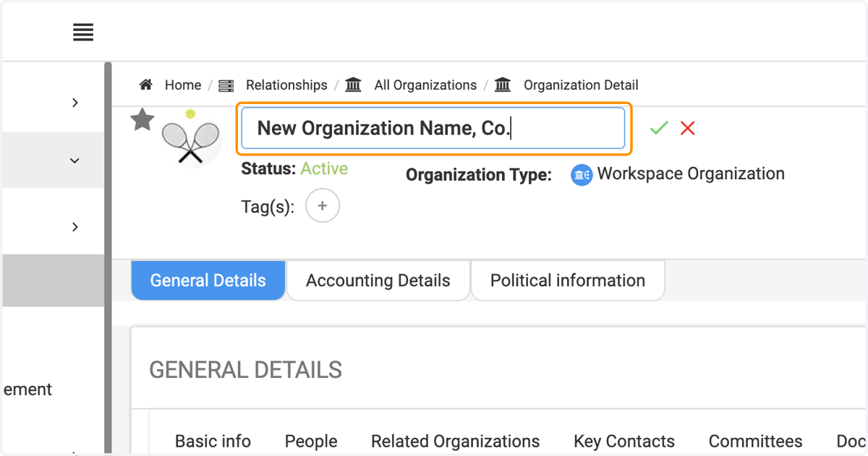Cancel the name edit with the red X
This screenshot has width=868, height=456.
tap(688, 128)
